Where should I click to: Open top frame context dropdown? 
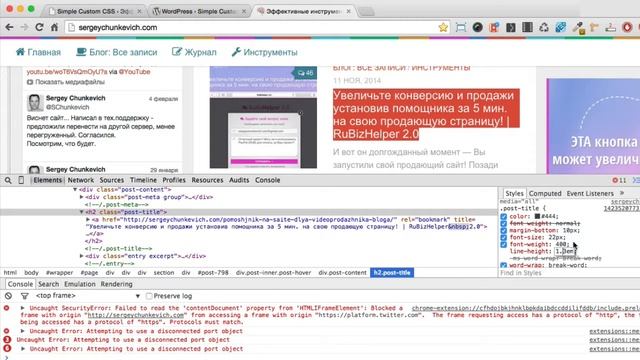[88, 296]
